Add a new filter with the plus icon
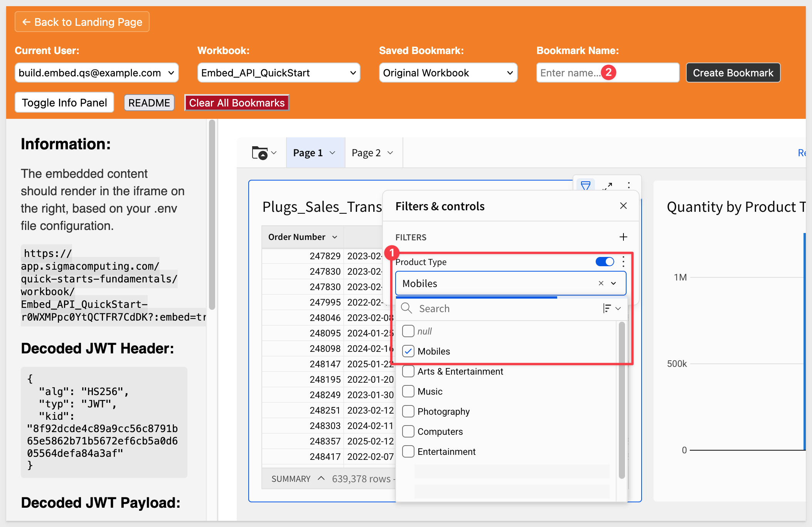The width and height of the screenshot is (812, 527). pyautogui.click(x=623, y=237)
